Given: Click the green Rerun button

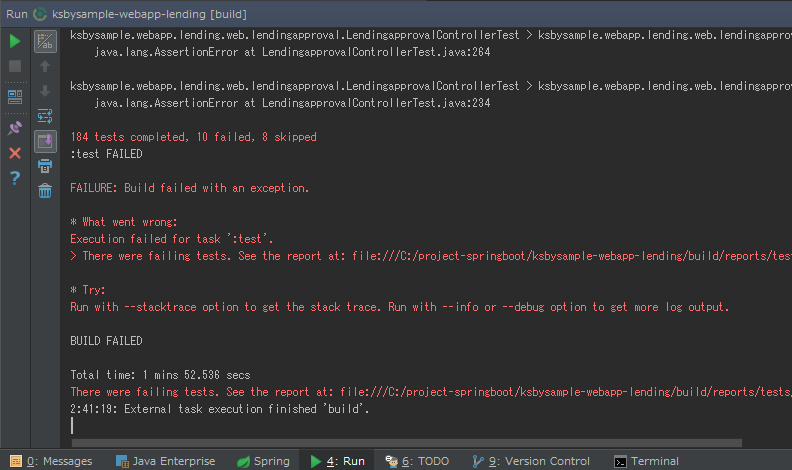Looking at the screenshot, I should 15,41.
